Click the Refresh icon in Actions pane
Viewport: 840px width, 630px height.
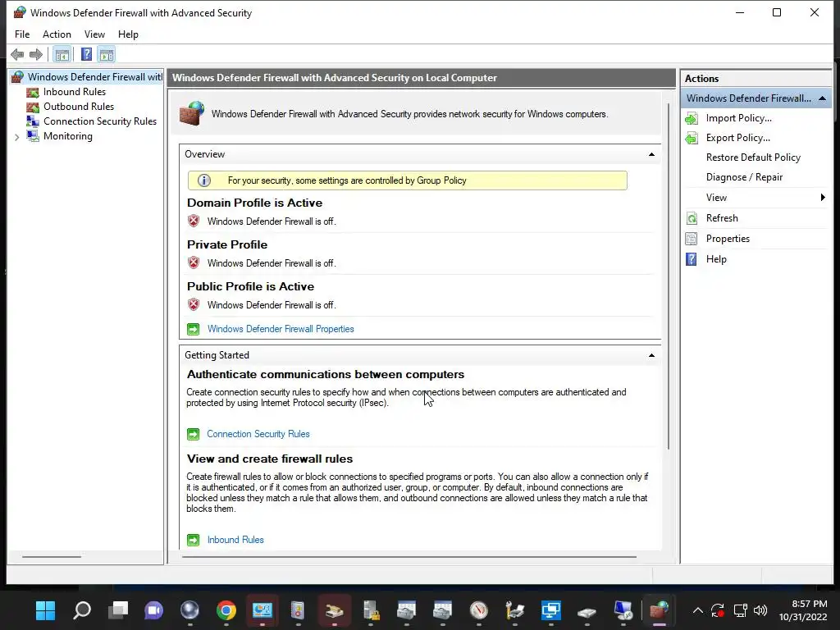pos(692,218)
